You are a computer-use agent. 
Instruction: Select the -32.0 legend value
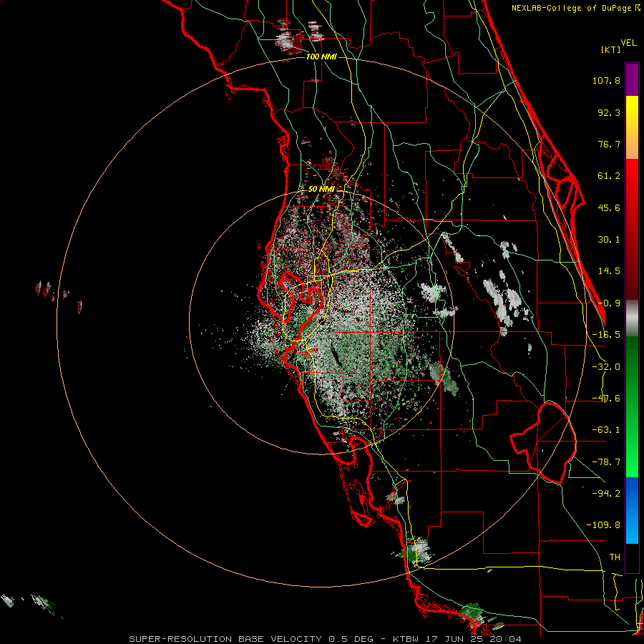(606, 367)
